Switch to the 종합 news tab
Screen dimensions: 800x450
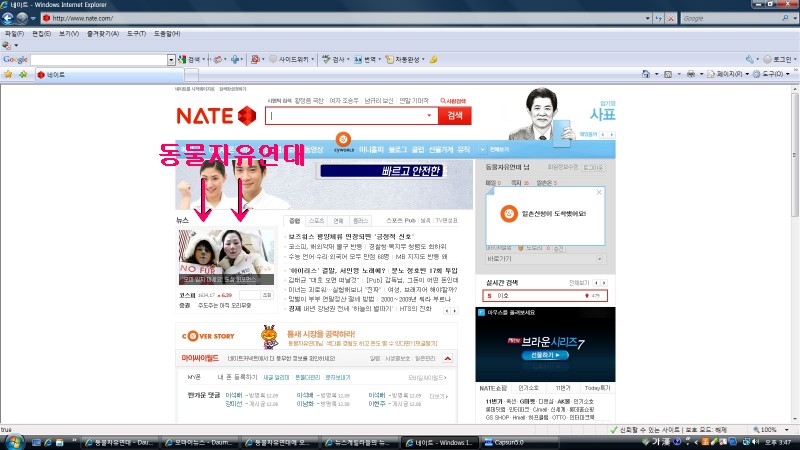[295, 221]
